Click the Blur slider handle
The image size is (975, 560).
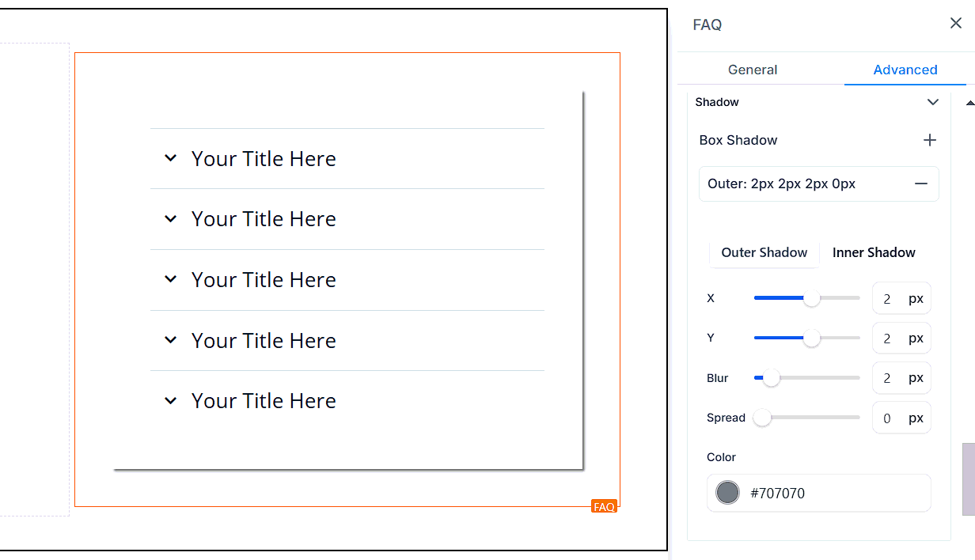pyautogui.click(x=771, y=378)
